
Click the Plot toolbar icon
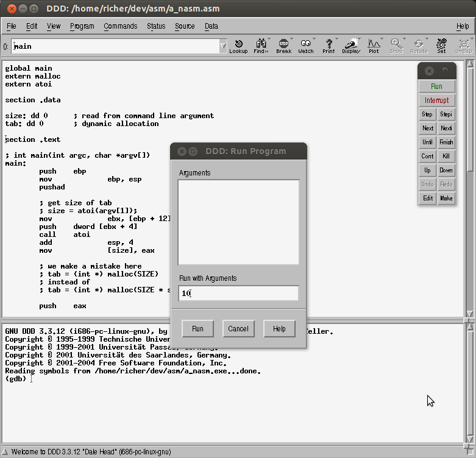[374, 46]
